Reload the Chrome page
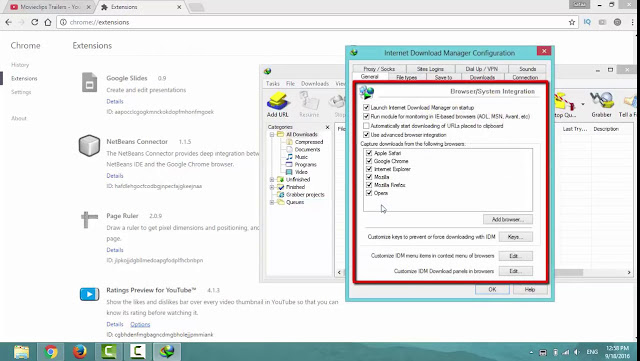This screenshot has width=640, height=361. click(35, 22)
